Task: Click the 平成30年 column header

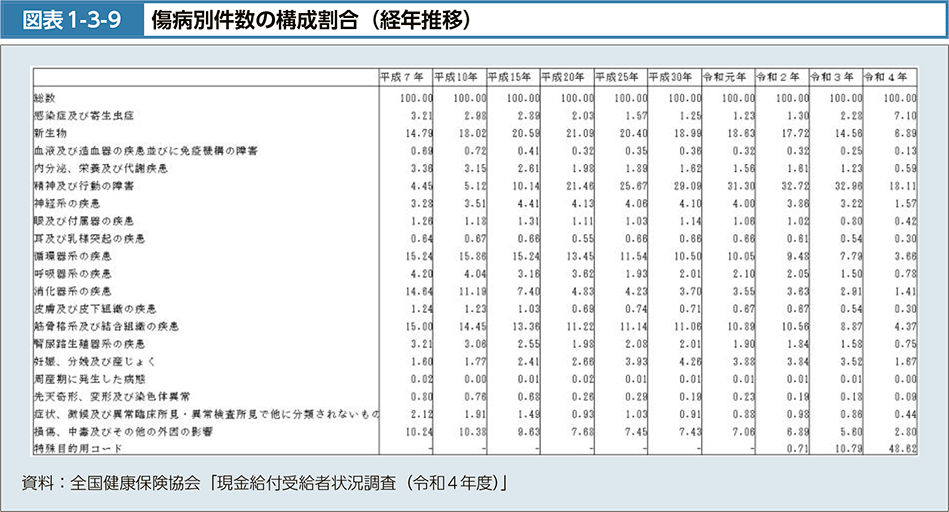Action: coord(672,76)
